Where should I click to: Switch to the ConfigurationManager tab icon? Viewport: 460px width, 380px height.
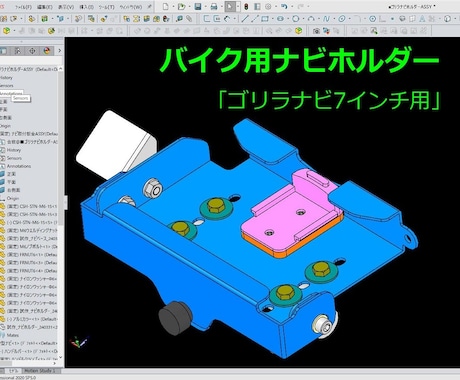pos(18,51)
